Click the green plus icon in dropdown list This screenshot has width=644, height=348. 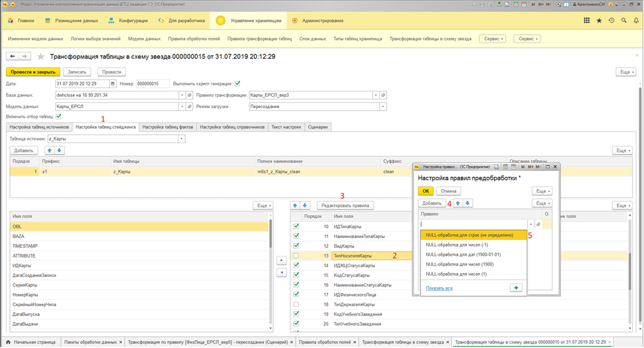[x=515, y=287]
